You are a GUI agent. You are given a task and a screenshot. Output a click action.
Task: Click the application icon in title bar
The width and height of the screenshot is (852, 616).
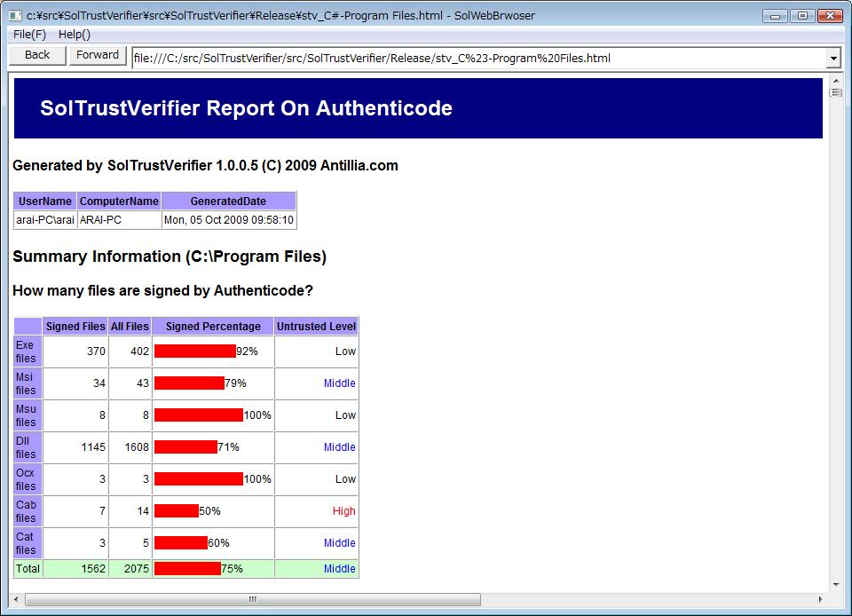point(15,16)
